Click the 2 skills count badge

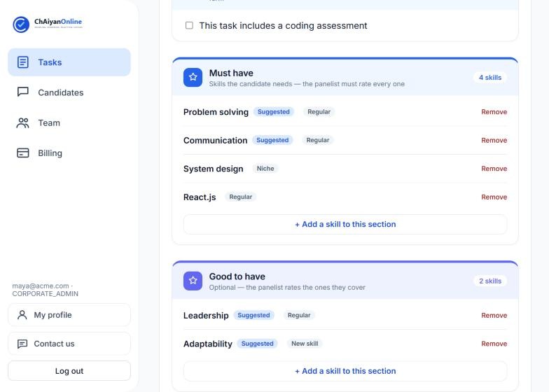(x=490, y=281)
